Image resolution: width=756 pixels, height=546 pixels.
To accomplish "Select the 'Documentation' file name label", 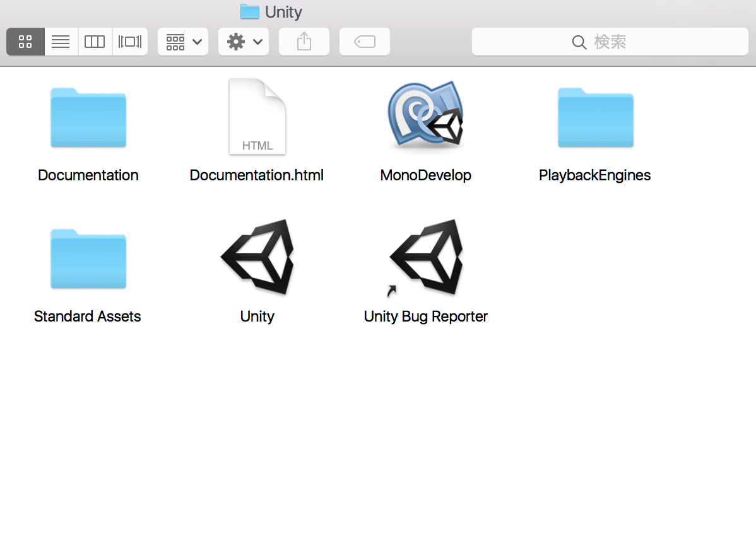I will point(88,175).
